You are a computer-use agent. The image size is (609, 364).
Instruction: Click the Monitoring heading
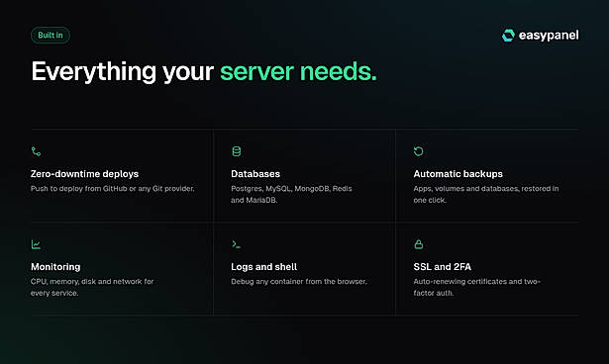point(55,267)
